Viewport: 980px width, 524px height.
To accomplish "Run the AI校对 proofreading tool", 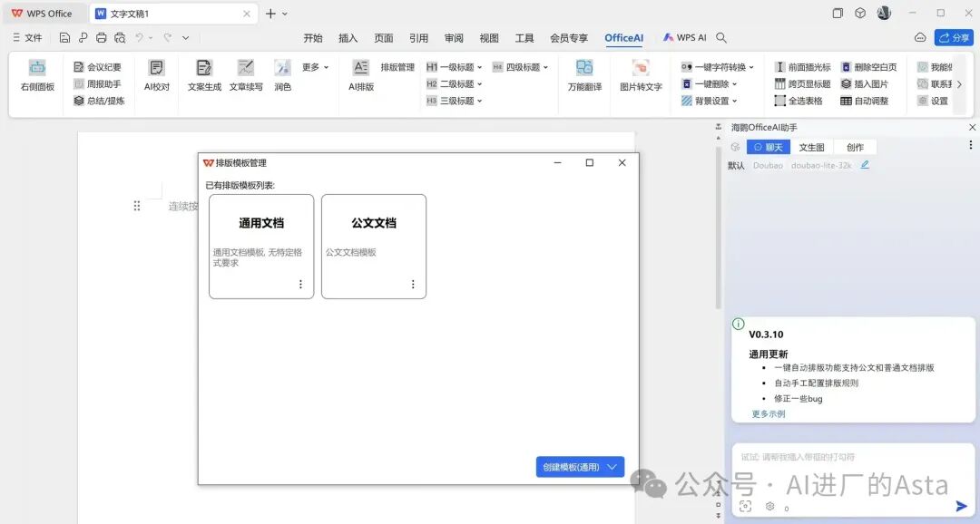I will click(157, 75).
